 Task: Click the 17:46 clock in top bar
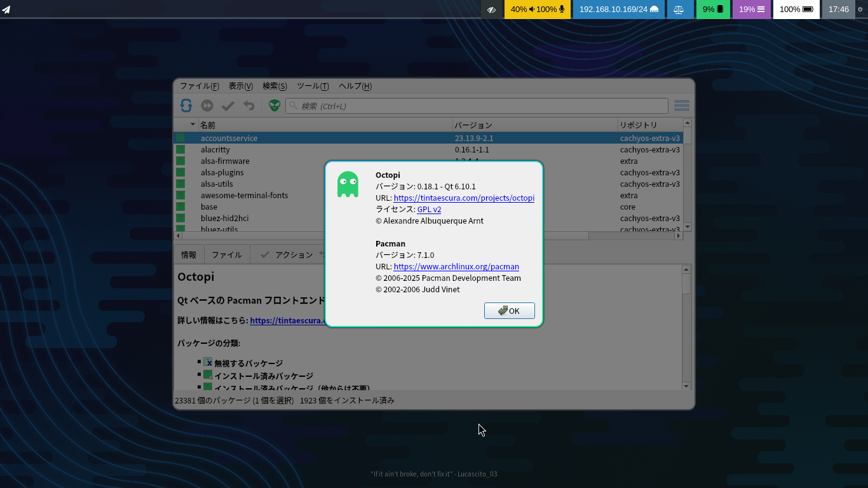(839, 10)
